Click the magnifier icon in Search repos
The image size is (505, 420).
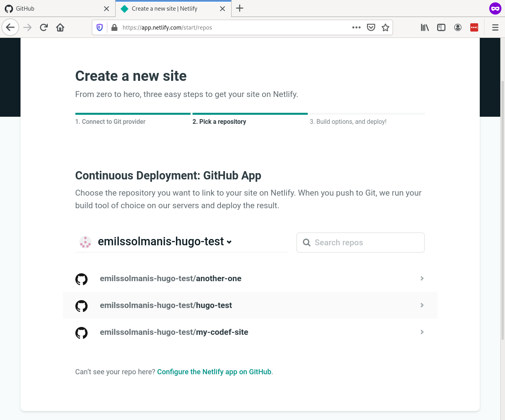click(x=307, y=243)
